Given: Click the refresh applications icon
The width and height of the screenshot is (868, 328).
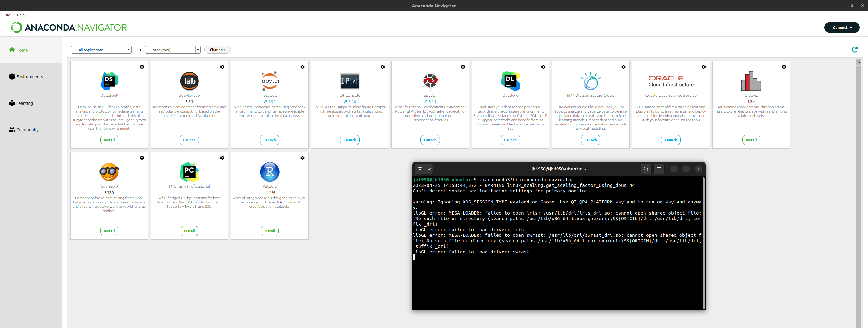Looking at the screenshot, I should coord(854,49).
